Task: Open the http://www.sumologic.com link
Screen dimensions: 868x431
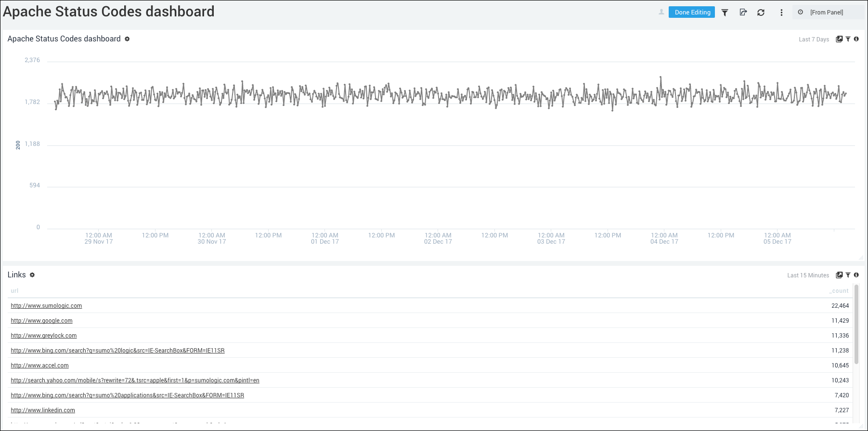Action: pos(46,306)
